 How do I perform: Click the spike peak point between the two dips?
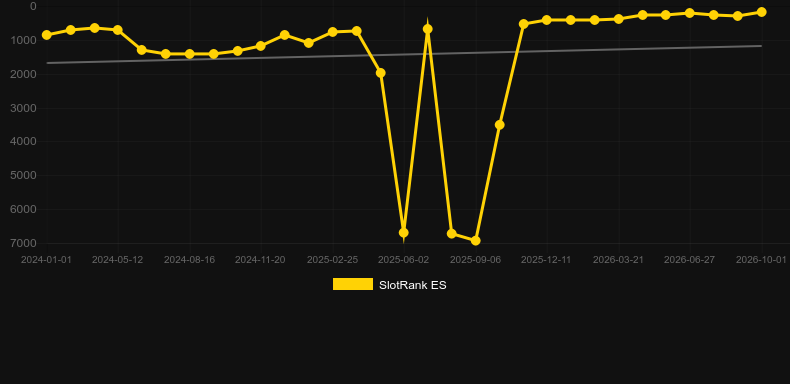[x=428, y=29]
